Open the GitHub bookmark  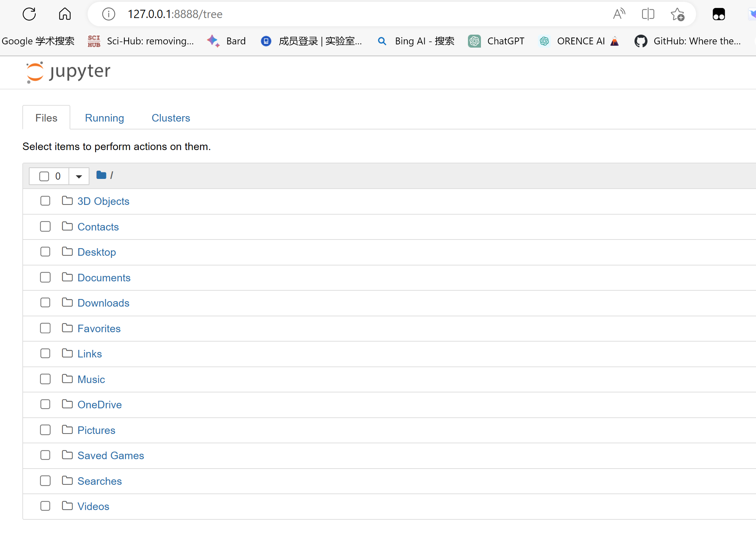(x=688, y=41)
